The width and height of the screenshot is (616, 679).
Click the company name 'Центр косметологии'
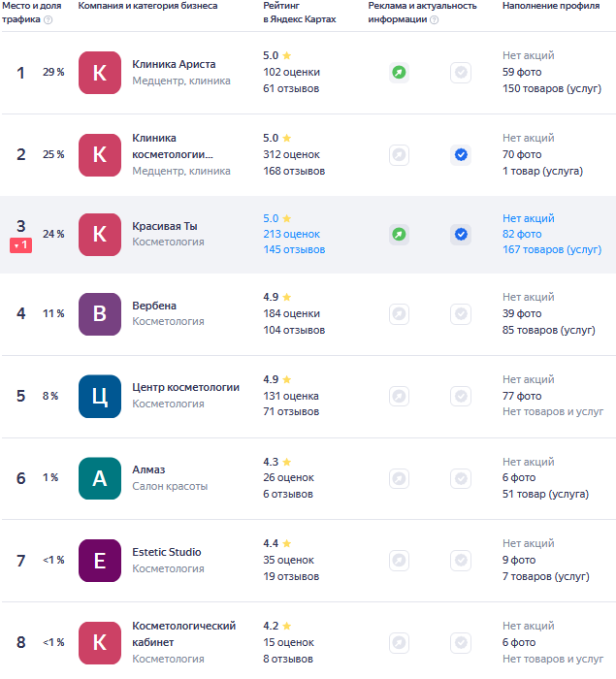click(186, 388)
